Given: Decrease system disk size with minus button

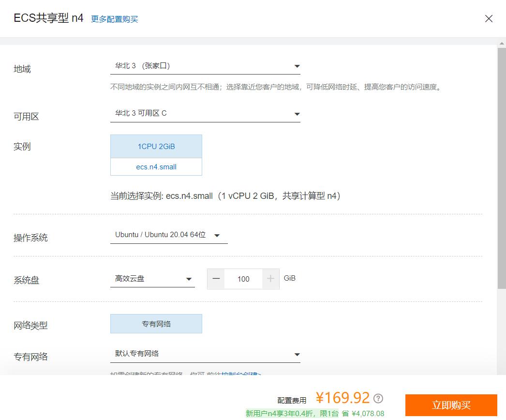Looking at the screenshot, I should pyautogui.click(x=216, y=279).
